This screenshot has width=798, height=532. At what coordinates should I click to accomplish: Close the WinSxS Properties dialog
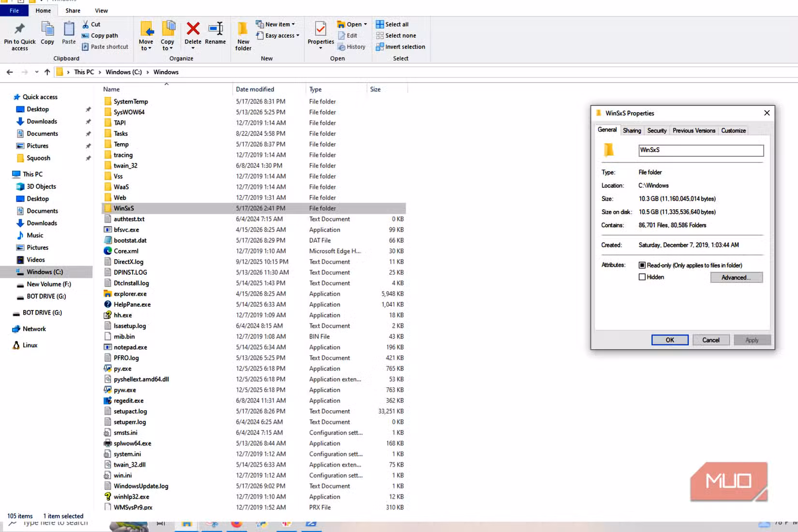coord(767,113)
